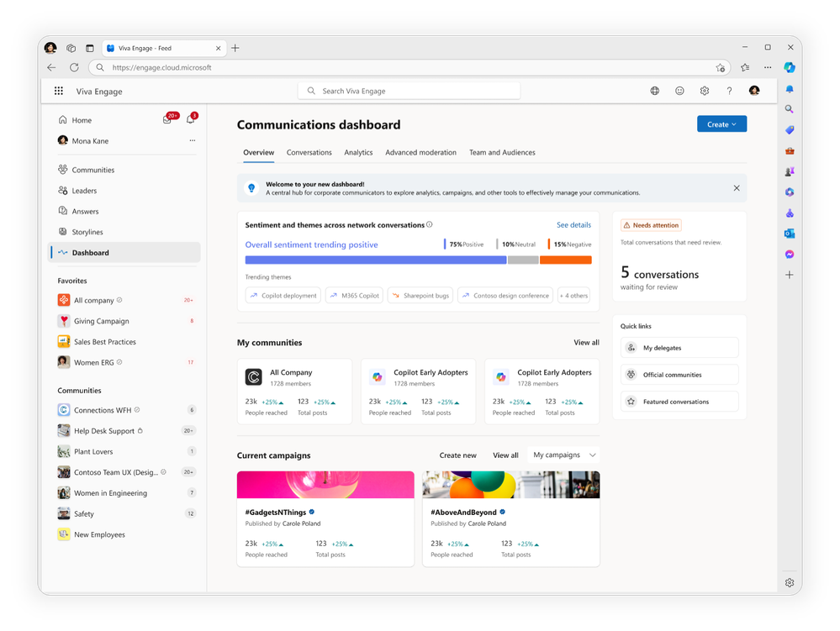840x631 pixels.
Task: Dismiss the welcome banner
Action: [737, 188]
